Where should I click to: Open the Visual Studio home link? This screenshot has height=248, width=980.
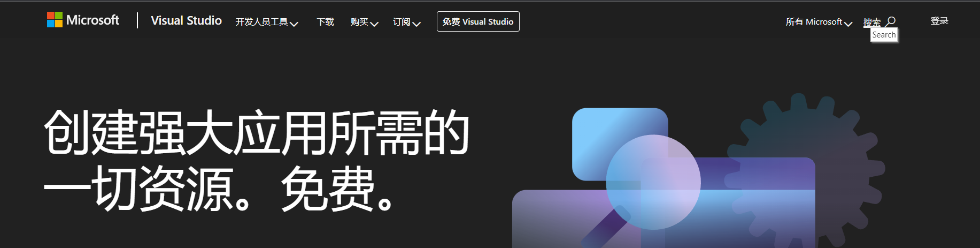[186, 20]
